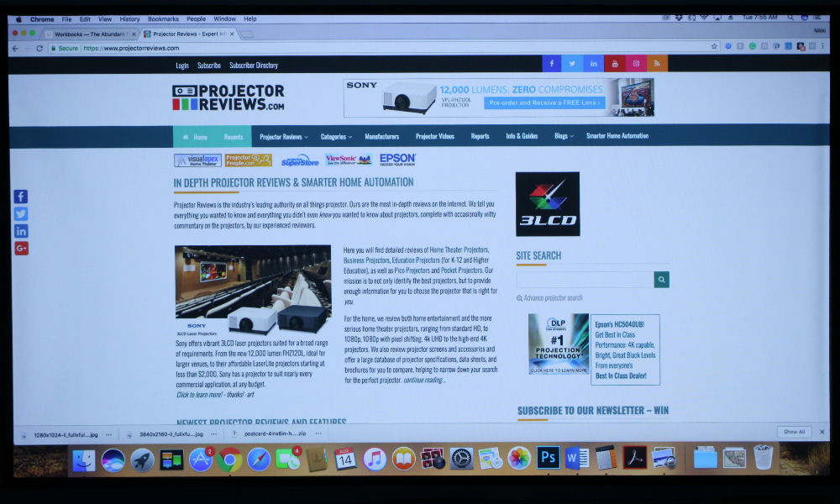
Task: Click the site search magnifier button
Action: click(662, 280)
